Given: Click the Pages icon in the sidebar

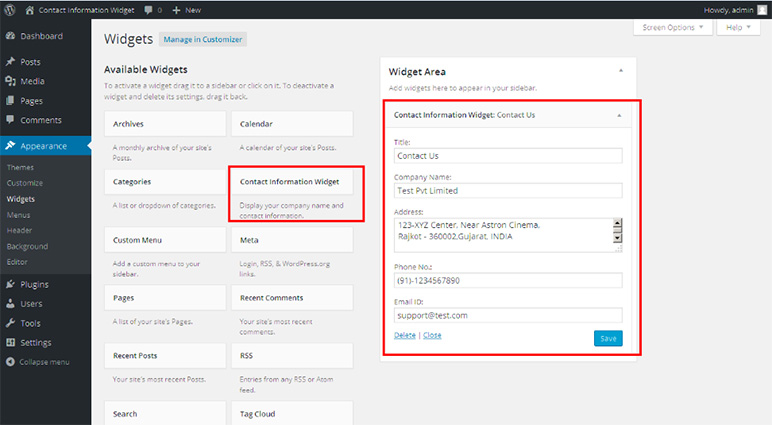Looking at the screenshot, I should click(x=10, y=100).
